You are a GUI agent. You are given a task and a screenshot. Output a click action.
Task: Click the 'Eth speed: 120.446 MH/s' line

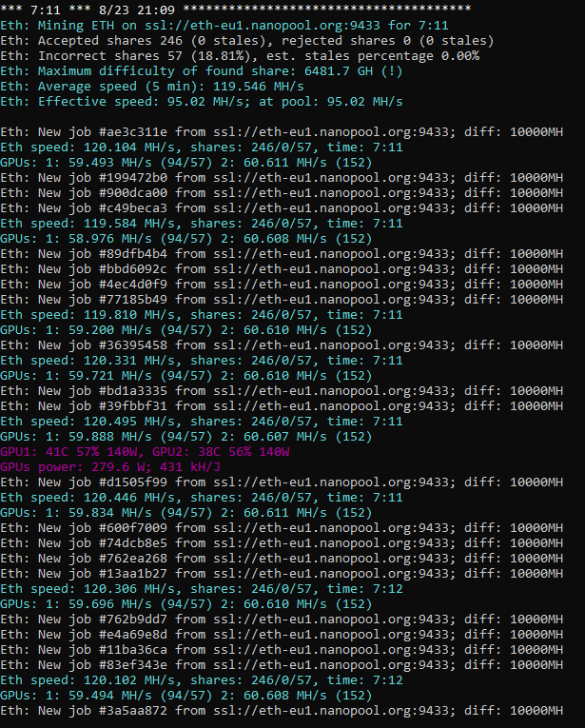click(x=202, y=498)
